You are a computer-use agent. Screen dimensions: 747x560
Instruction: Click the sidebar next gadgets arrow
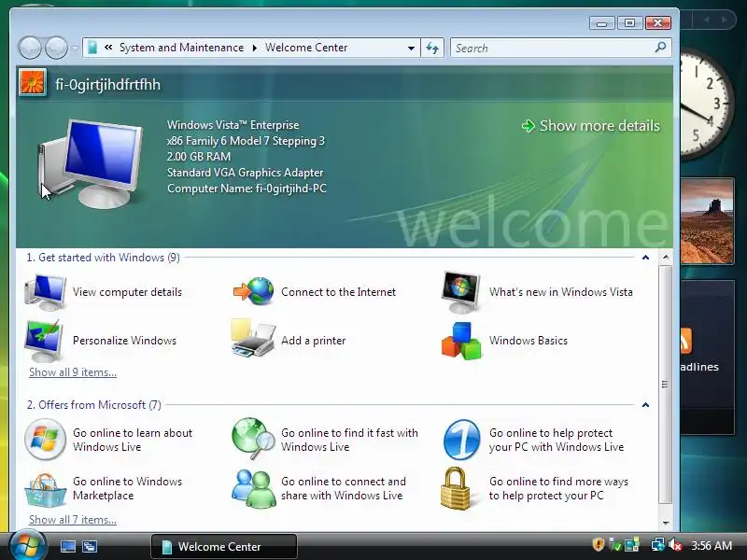coord(725,20)
